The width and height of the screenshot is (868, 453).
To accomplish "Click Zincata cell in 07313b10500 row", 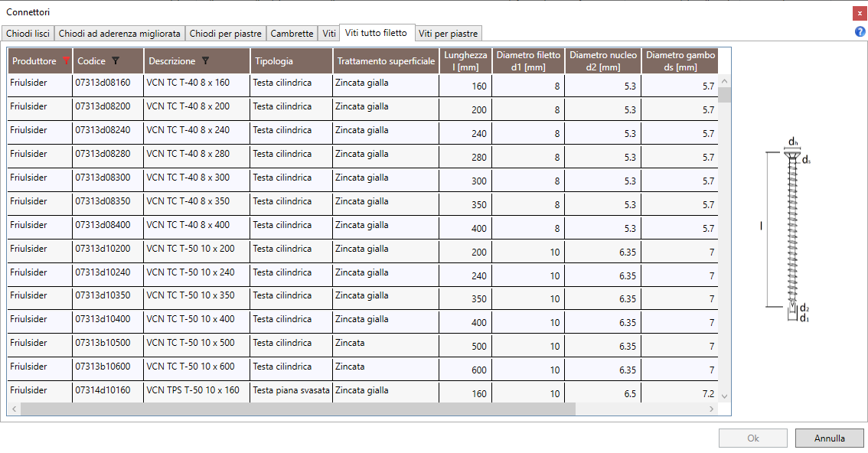I will point(386,346).
